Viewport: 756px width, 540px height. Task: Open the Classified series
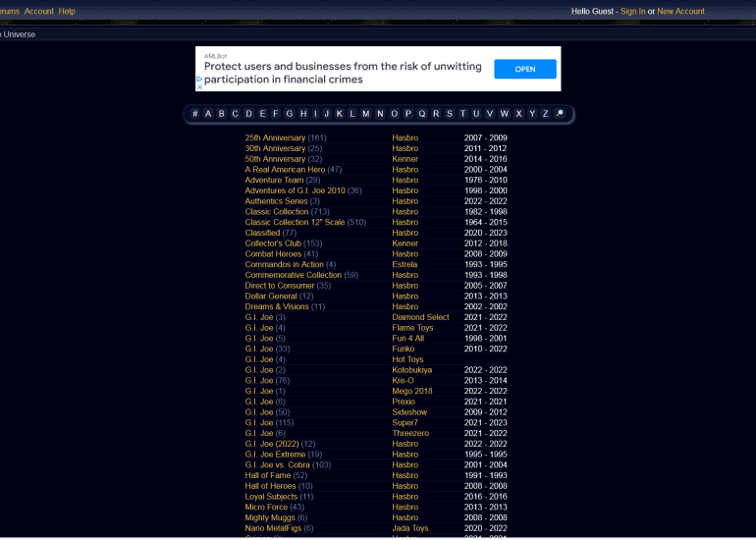(x=262, y=233)
